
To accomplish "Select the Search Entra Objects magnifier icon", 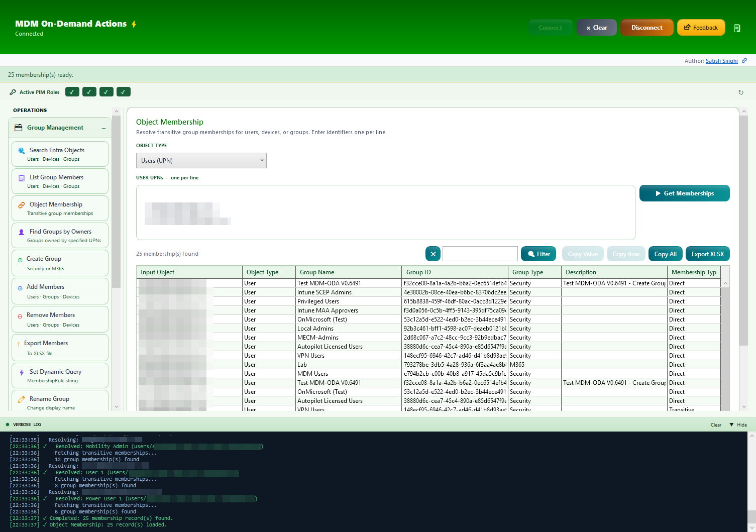I will click(21, 150).
